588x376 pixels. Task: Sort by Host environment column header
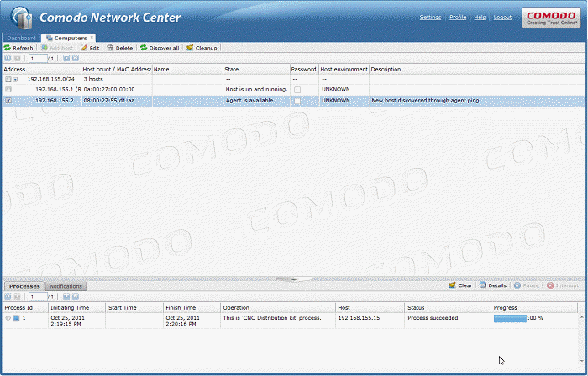tap(344, 70)
